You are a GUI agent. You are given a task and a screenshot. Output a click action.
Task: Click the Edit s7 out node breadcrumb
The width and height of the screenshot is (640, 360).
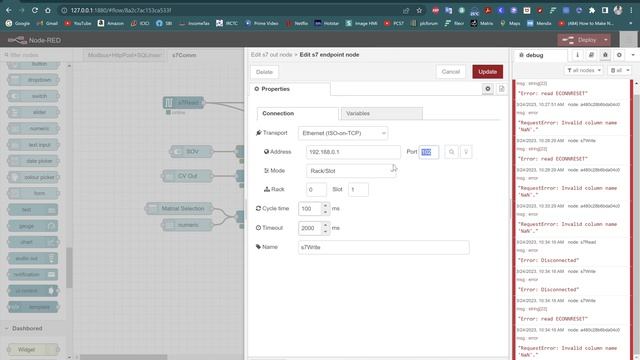pyautogui.click(x=271, y=55)
